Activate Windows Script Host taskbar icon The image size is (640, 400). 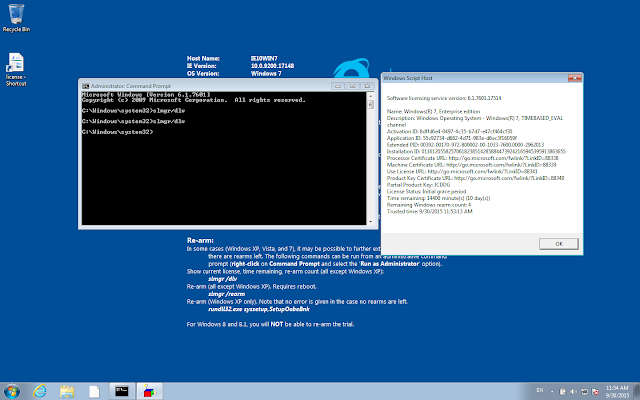(149, 391)
